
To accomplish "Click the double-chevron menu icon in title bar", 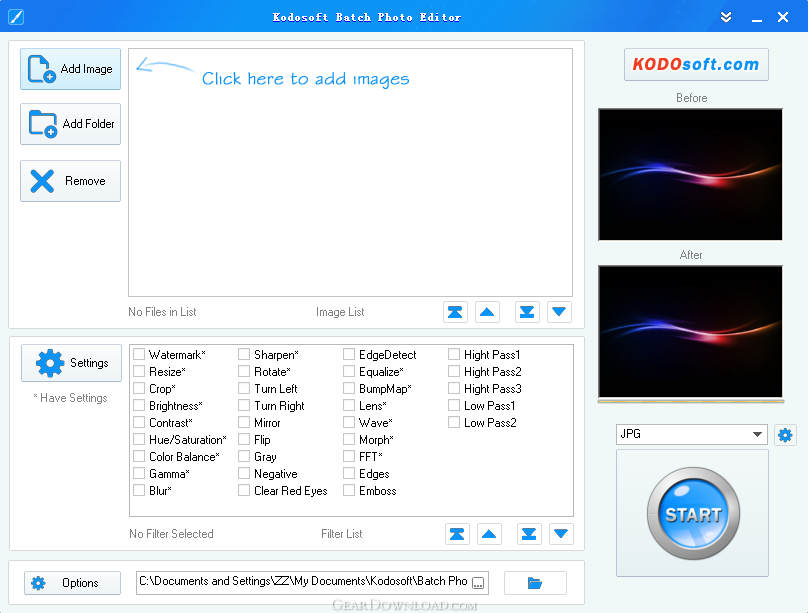I will coord(726,17).
